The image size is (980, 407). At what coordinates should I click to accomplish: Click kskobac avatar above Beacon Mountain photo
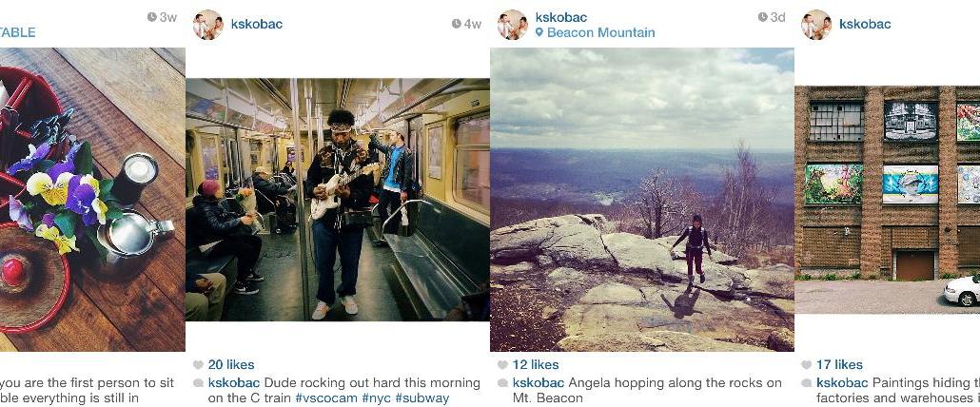point(513,25)
